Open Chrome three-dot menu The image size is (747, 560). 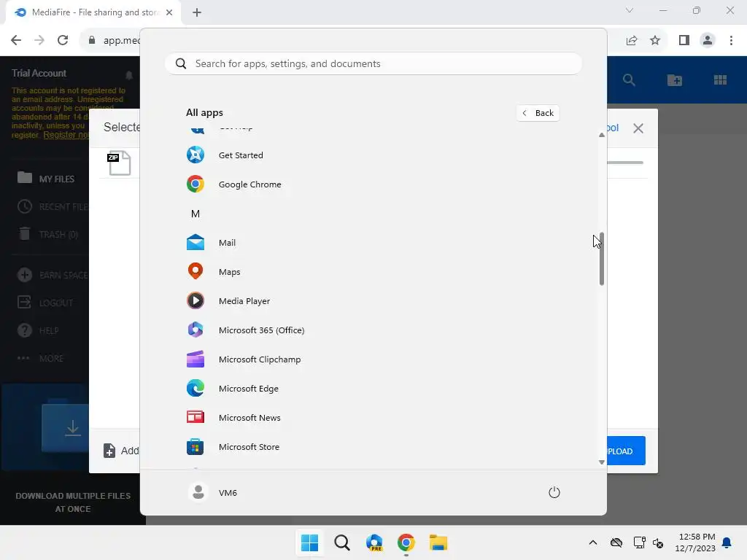731,41
